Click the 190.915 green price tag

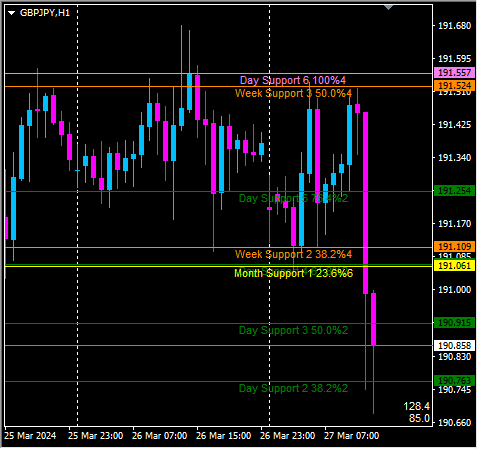[454, 323]
